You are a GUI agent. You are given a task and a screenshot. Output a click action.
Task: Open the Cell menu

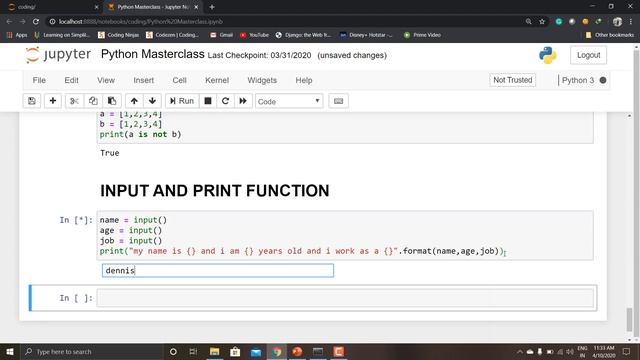179,80
